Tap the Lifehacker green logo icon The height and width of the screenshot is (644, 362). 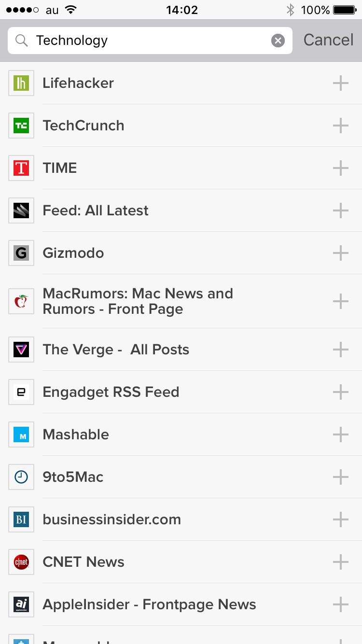pyautogui.click(x=21, y=83)
